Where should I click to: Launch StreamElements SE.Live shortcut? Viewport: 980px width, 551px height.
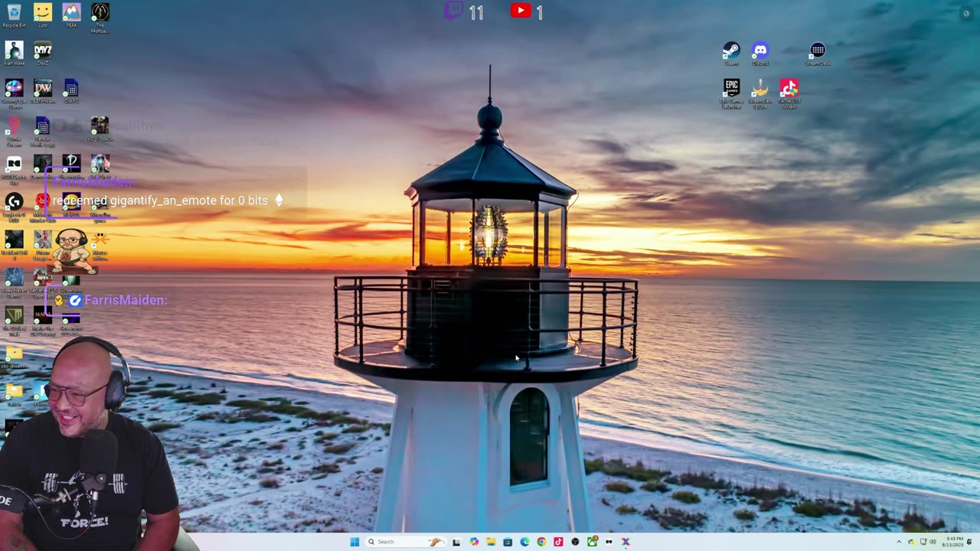pyautogui.click(x=759, y=94)
